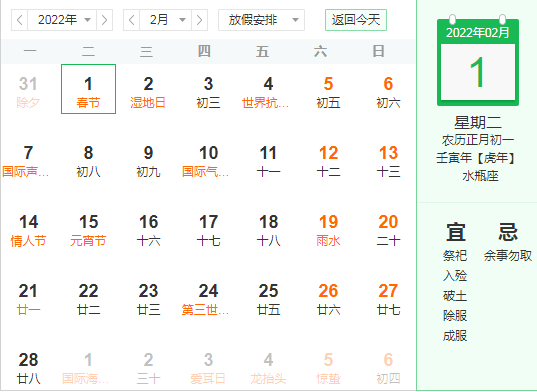This screenshot has width=537, height=392.
Task: Select February 15 元宵节
Action: click(88, 231)
